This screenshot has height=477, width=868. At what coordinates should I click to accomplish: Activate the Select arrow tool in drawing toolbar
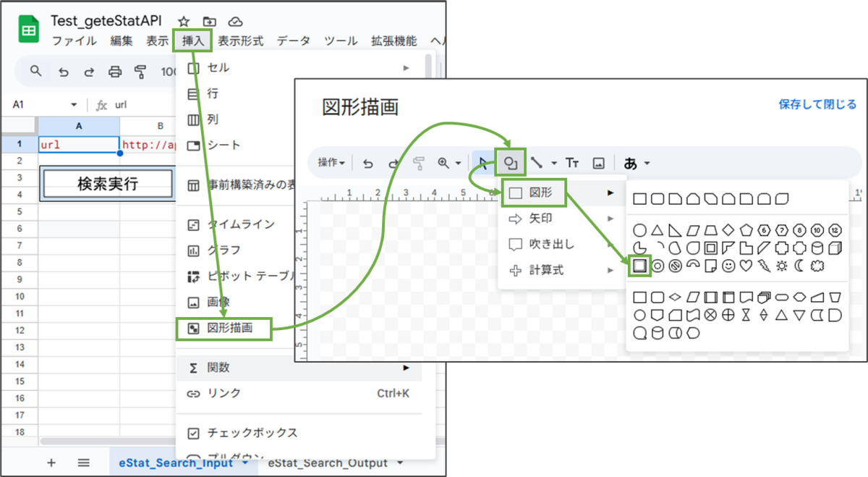pos(483,163)
